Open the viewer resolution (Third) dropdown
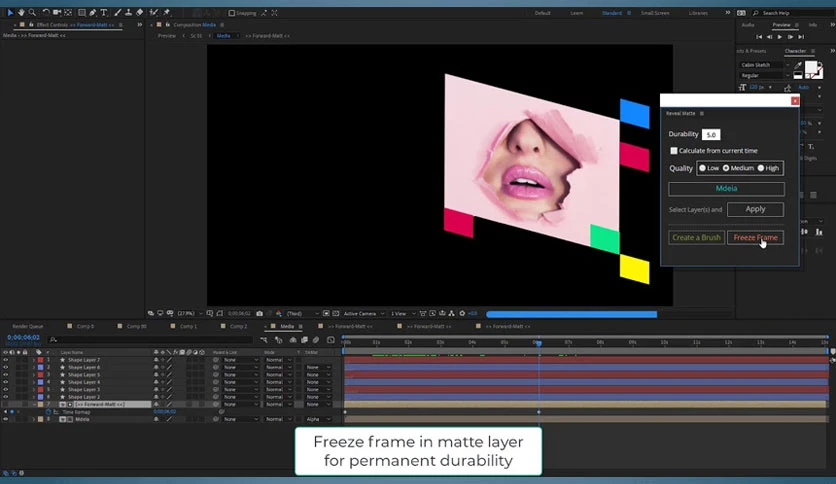The width and height of the screenshot is (836, 484). 302,313
